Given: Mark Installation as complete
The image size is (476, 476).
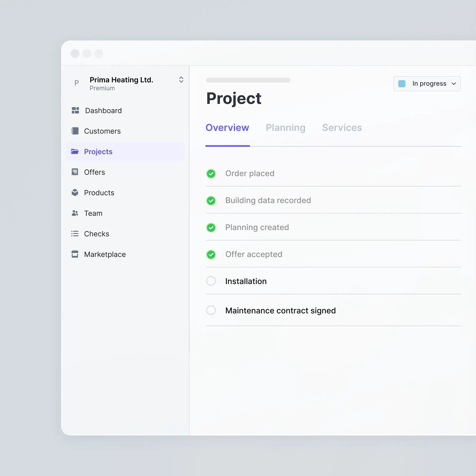Looking at the screenshot, I should pyautogui.click(x=211, y=281).
